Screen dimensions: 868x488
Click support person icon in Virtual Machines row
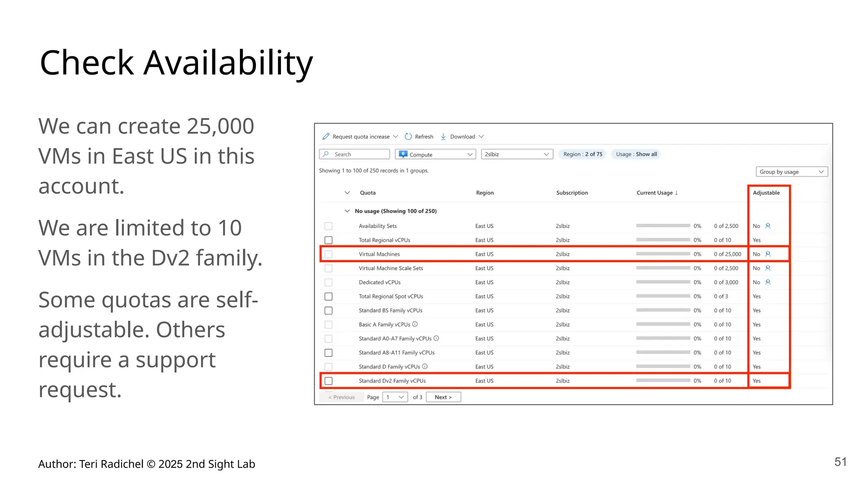point(768,254)
